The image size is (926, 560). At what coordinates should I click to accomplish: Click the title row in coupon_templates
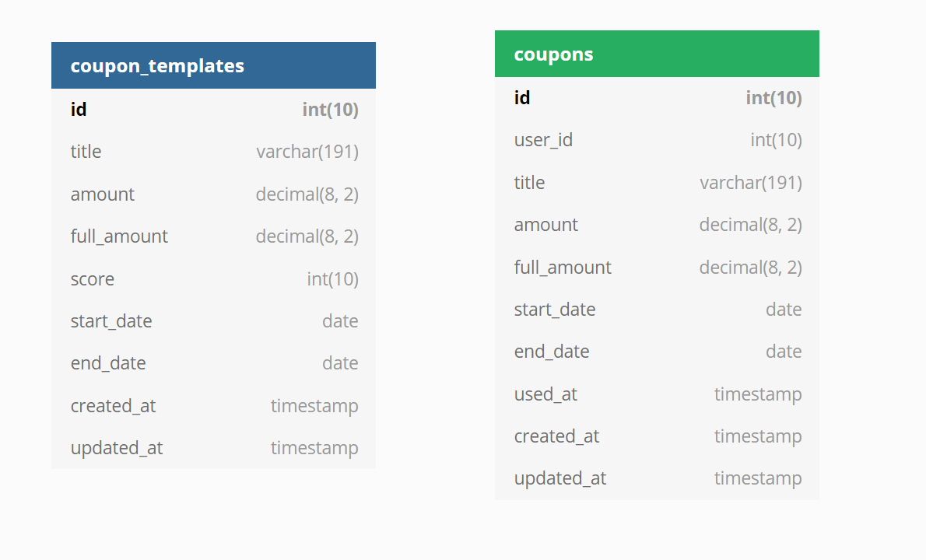(213, 152)
